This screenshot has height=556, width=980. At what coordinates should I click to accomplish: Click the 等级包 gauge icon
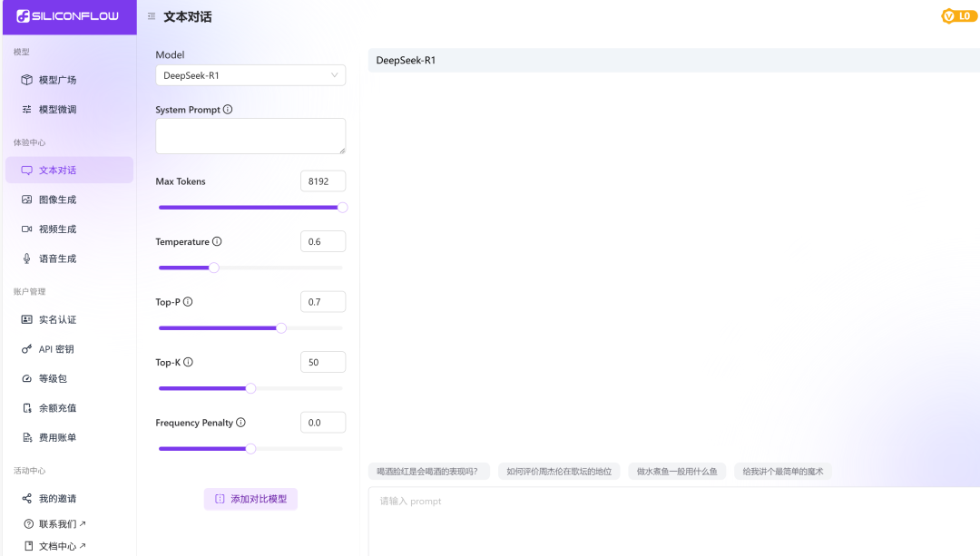pyautogui.click(x=26, y=378)
